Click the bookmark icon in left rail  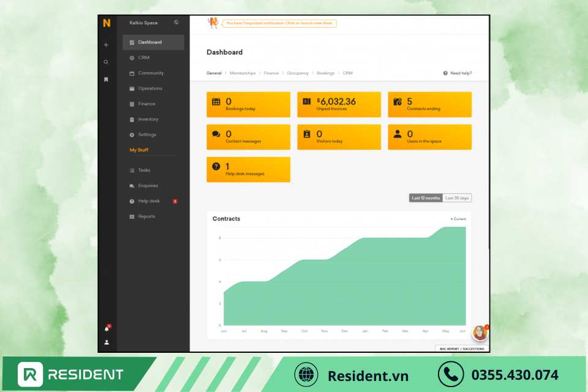click(x=106, y=79)
